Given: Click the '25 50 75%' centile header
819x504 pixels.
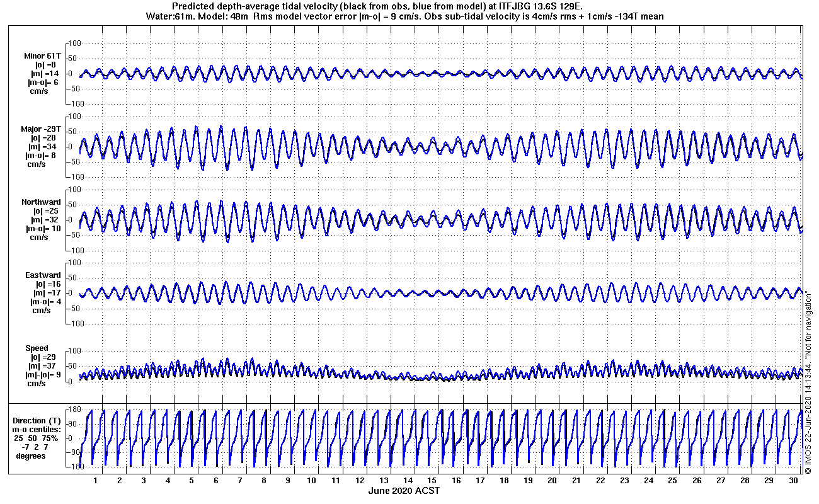Looking at the screenshot, I should [x=38, y=438].
